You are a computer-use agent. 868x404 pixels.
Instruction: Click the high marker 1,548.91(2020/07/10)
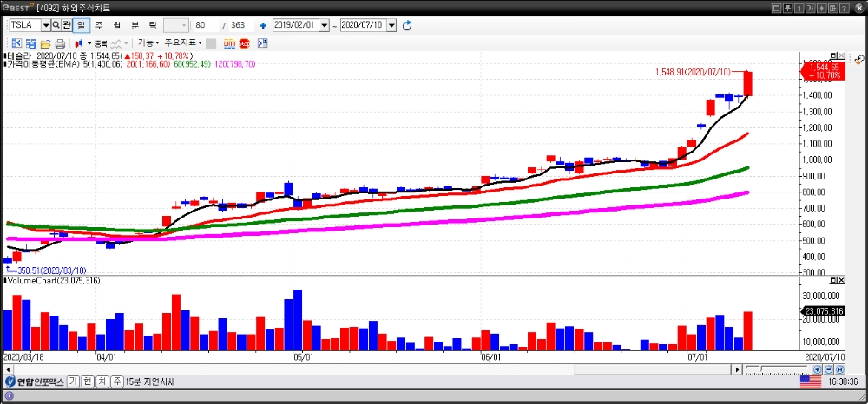693,72
